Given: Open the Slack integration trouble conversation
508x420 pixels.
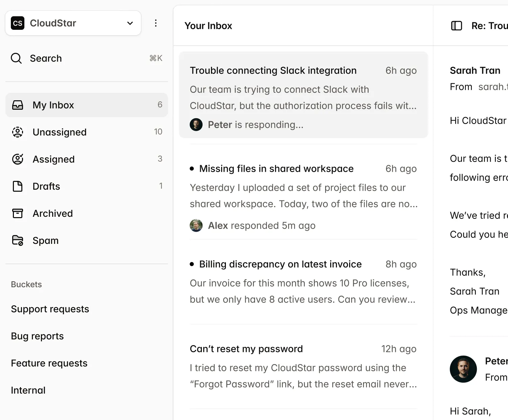Looking at the screenshot, I should (273, 70).
